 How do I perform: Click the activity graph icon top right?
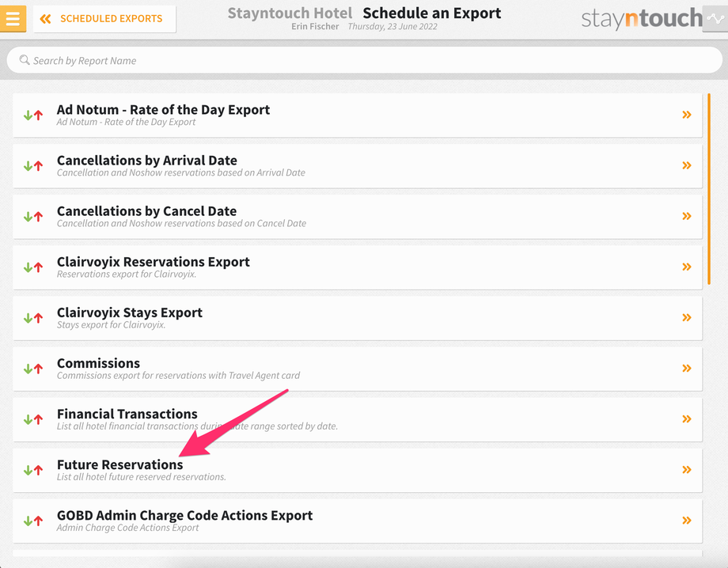715,18
